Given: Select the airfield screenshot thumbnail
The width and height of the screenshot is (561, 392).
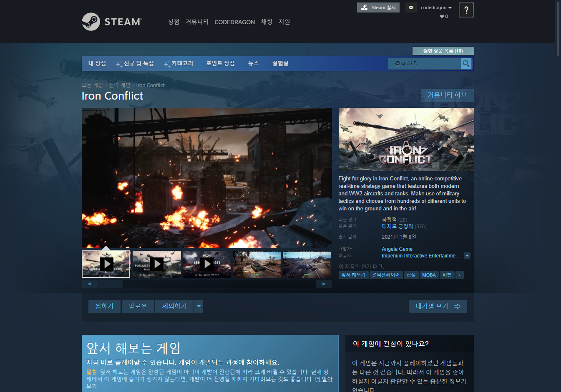Looking at the screenshot, I should coord(307,264).
